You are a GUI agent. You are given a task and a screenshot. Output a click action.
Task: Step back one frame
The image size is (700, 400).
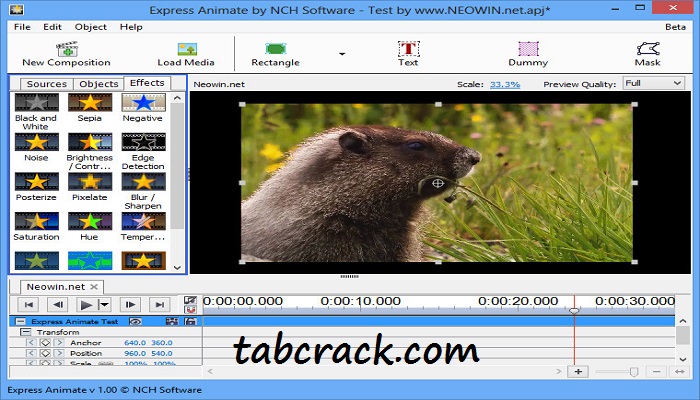coord(58,305)
